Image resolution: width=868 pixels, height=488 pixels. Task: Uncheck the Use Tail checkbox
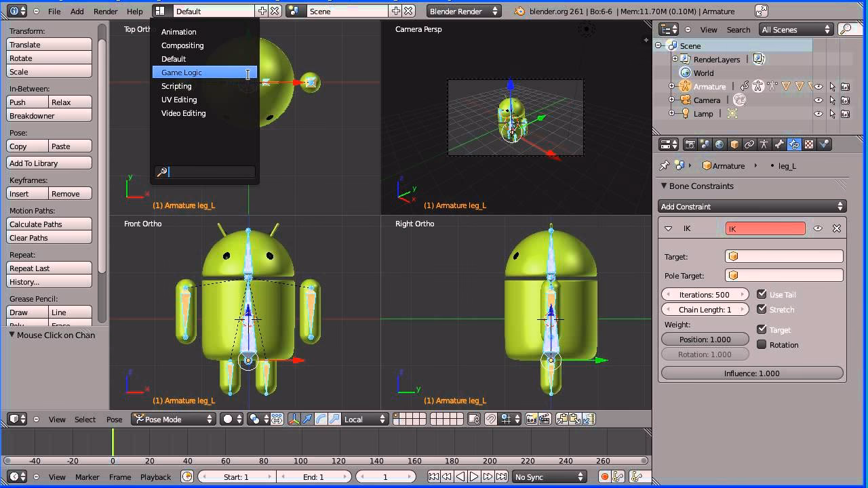tap(762, 294)
